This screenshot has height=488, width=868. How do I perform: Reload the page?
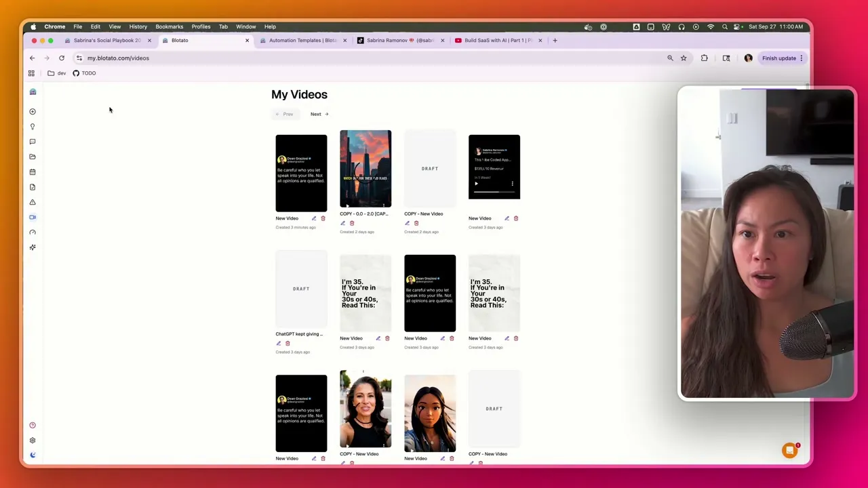pyautogui.click(x=62, y=58)
